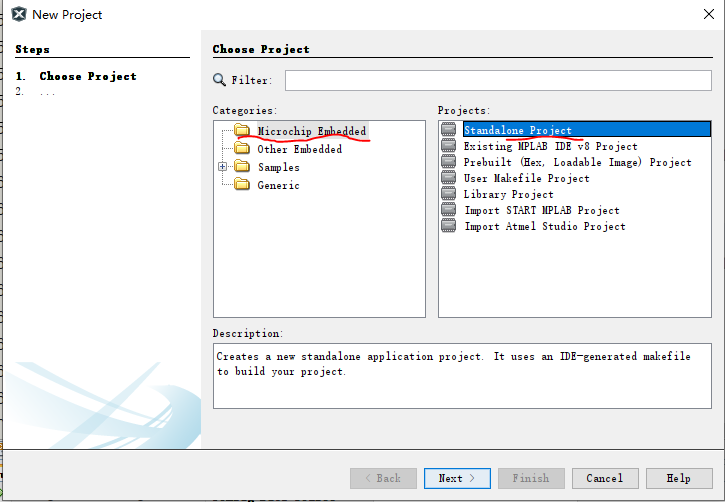This screenshot has height=502, width=725.
Task: Click into the Filter text field
Action: coord(498,80)
